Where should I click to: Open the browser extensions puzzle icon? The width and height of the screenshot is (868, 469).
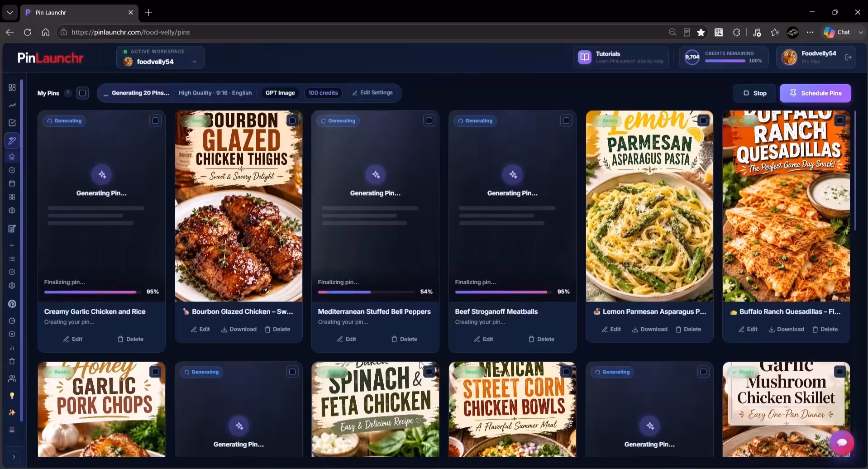coord(737,32)
